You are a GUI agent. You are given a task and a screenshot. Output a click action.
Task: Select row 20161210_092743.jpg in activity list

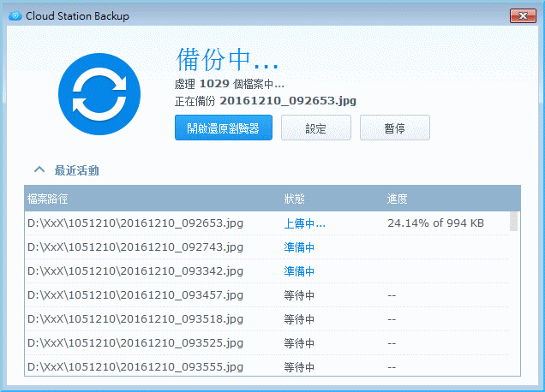tap(267, 247)
